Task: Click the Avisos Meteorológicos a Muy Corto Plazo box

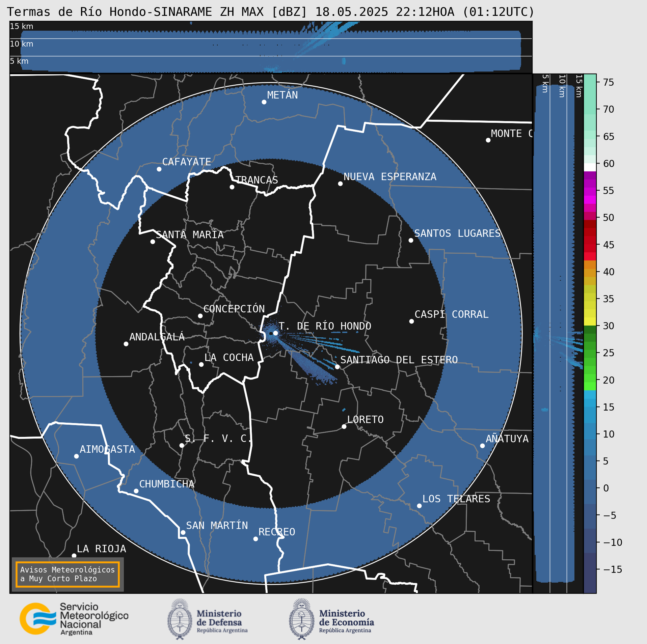Action: 68,574
